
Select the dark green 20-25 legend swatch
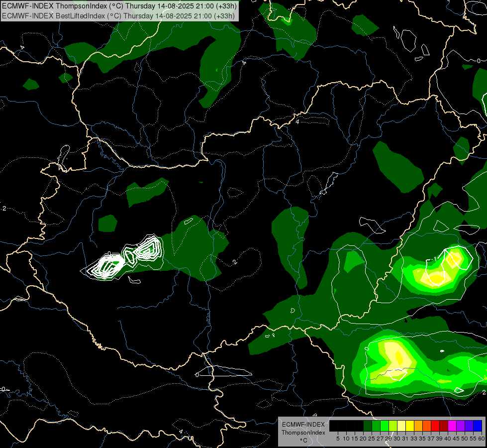[368, 426]
